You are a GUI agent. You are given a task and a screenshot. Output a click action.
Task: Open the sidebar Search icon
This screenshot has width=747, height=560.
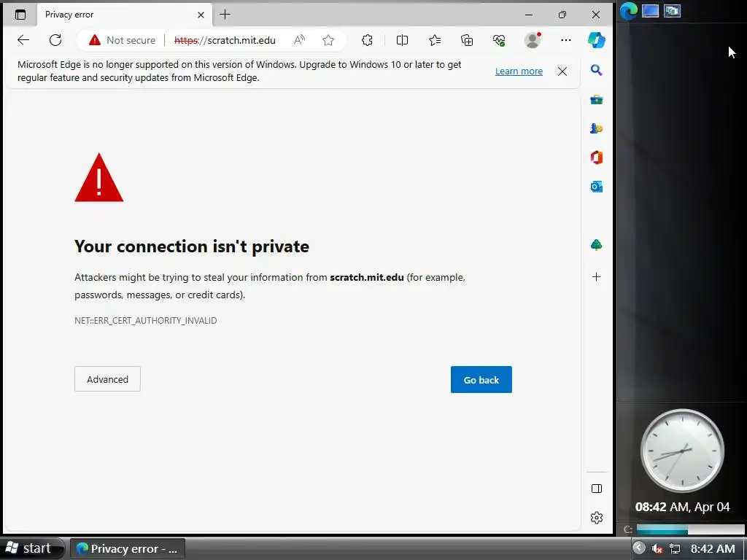click(x=597, y=71)
